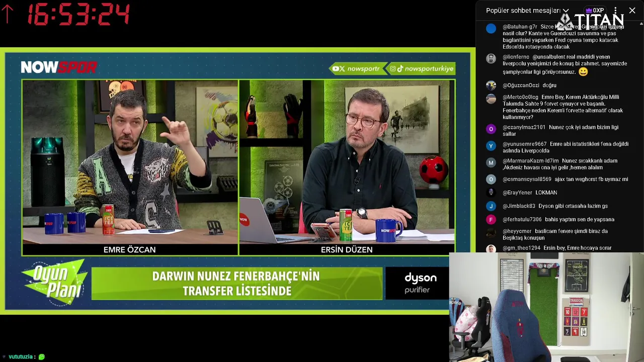Click the username @Jimblack83 in chat
This screenshot has width=644, height=362.
pyautogui.click(x=519, y=206)
